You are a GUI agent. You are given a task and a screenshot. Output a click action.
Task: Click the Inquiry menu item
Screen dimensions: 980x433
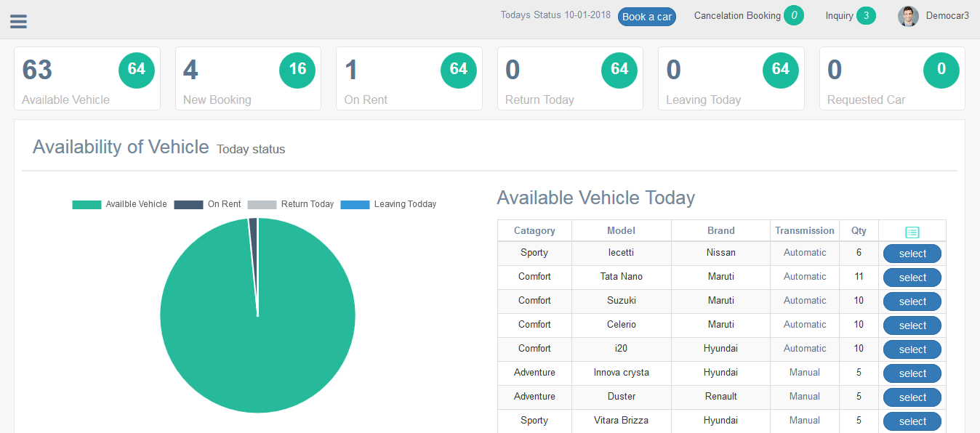[x=840, y=15]
